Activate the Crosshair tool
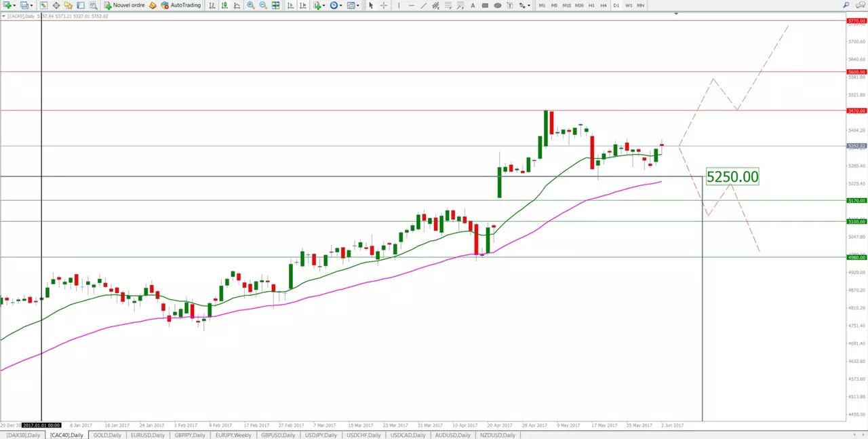Image resolution: width=868 pixels, height=439 pixels. coord(384,5)
